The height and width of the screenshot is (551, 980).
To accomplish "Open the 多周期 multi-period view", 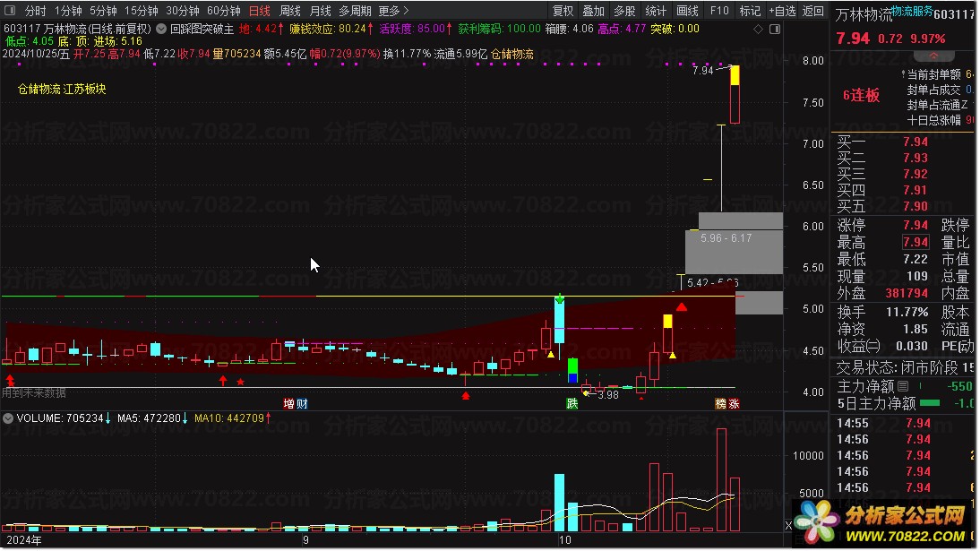I will [x=355, y=11].
